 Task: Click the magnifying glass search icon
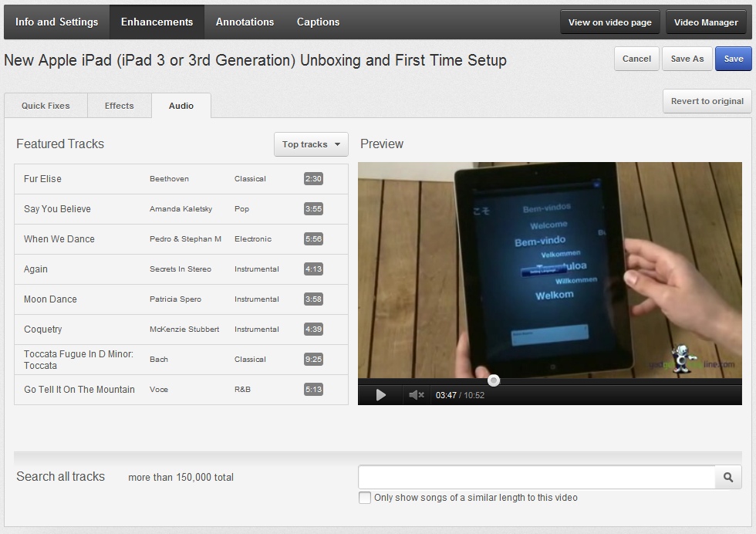[728, 478]
